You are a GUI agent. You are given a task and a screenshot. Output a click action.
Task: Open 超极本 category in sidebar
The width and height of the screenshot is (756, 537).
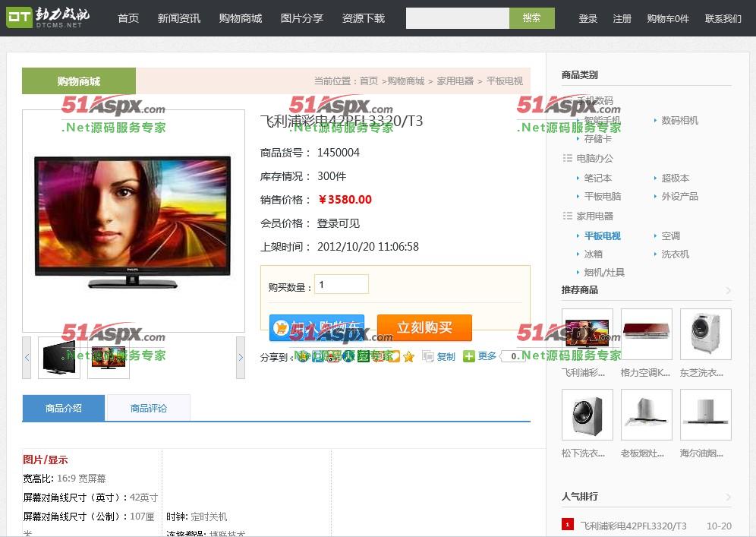[675, 178]
